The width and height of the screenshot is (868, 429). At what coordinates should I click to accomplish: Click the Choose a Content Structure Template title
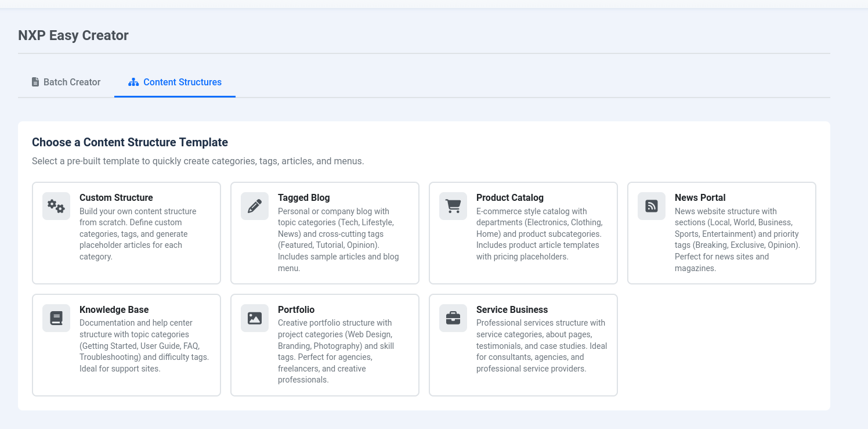coord(129,142)
